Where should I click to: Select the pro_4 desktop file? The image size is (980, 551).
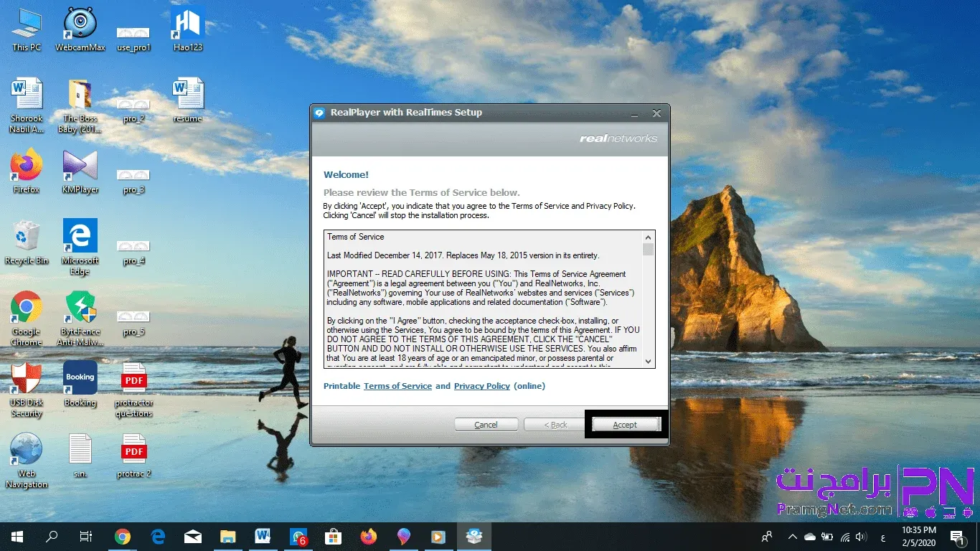(x=133, y=253)
